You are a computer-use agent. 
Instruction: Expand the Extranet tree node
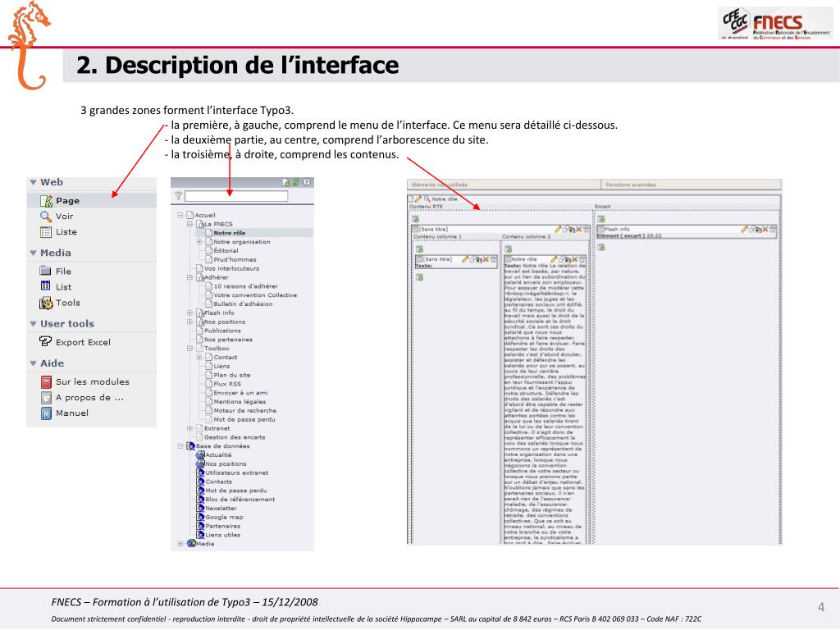point(189,428)
